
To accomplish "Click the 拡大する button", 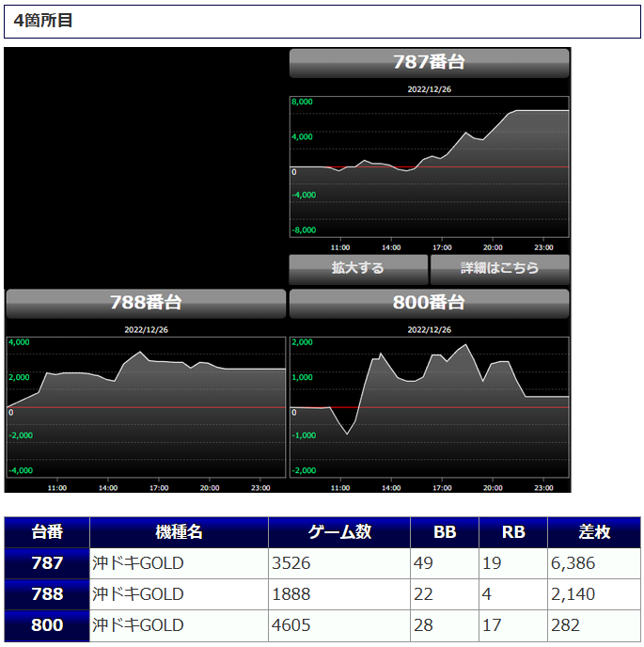I will pos(358,269).
